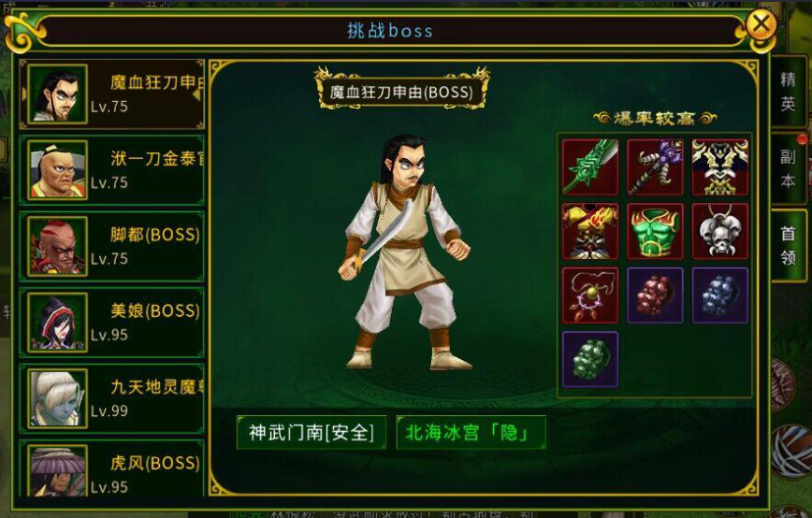Click the 九天地灵 Lv.99 boss portrait

click(57, 398)
